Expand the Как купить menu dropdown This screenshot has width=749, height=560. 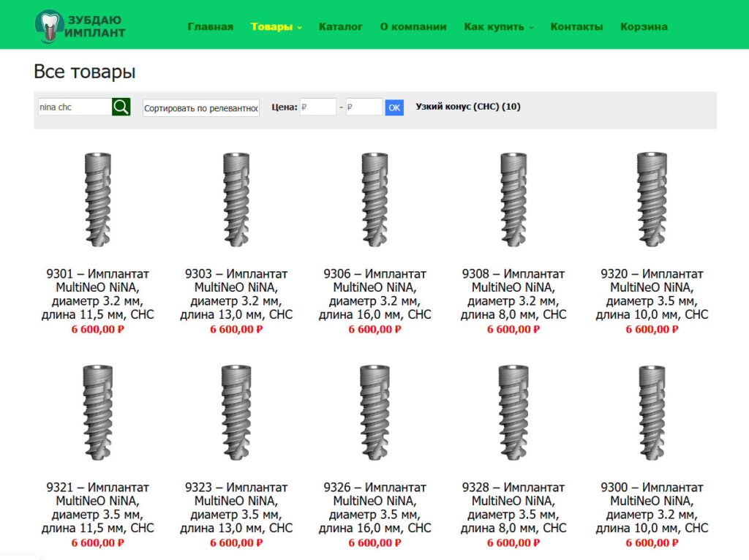click(498, 27)
